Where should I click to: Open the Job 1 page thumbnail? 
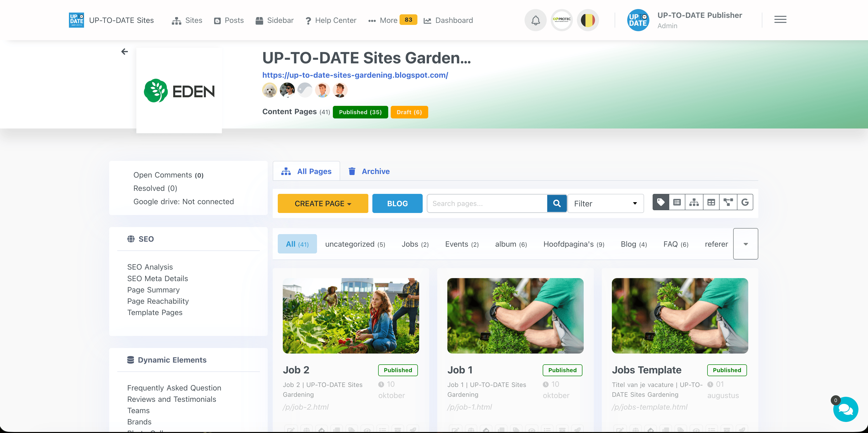(515, 316)
